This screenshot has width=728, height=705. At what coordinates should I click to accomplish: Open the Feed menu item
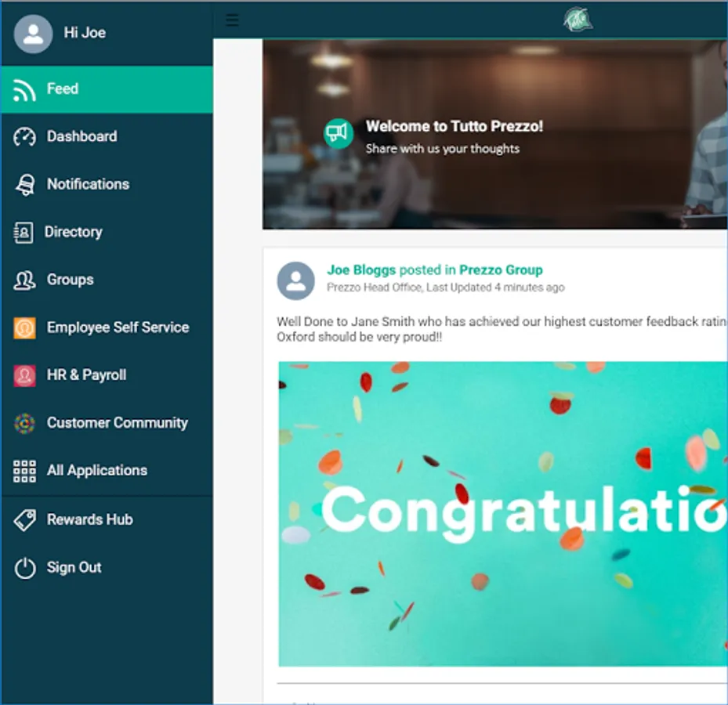click(107, 89)
